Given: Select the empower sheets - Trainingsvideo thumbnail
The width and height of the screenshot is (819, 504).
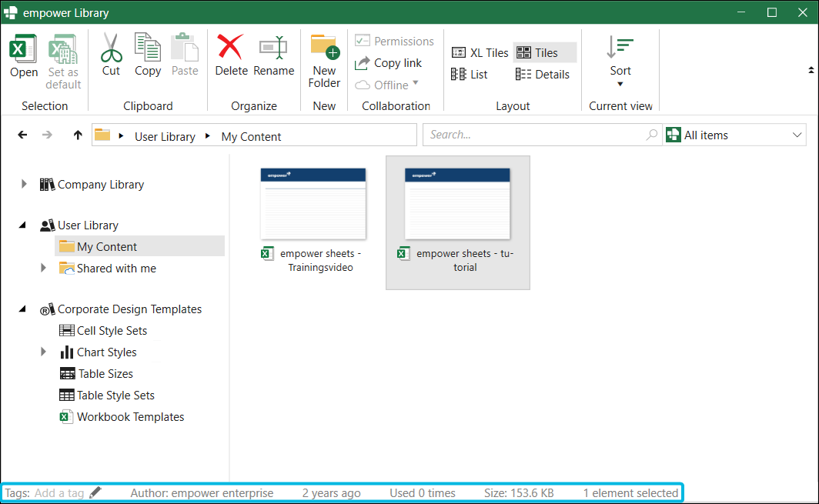Looking at the screenshot, I should tap(313, 204).
